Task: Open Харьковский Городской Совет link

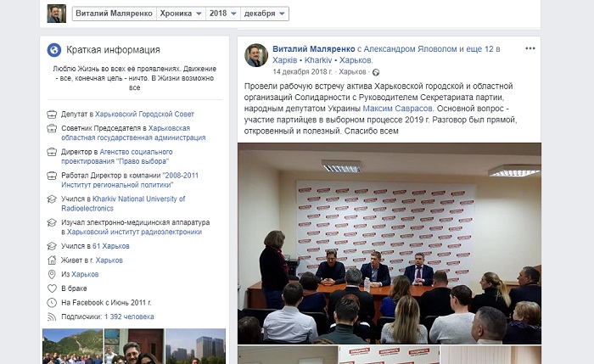Action: pos(144,114)
